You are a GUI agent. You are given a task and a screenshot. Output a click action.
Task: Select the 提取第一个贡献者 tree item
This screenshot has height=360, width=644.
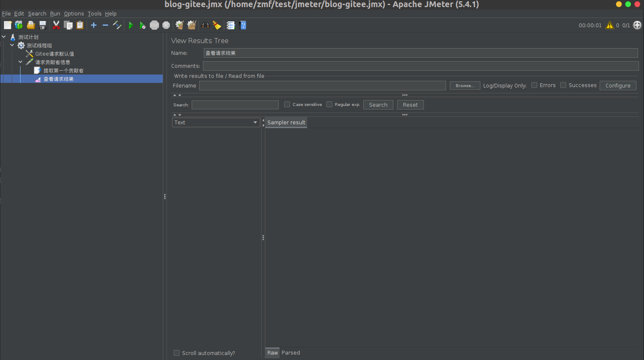63,70
